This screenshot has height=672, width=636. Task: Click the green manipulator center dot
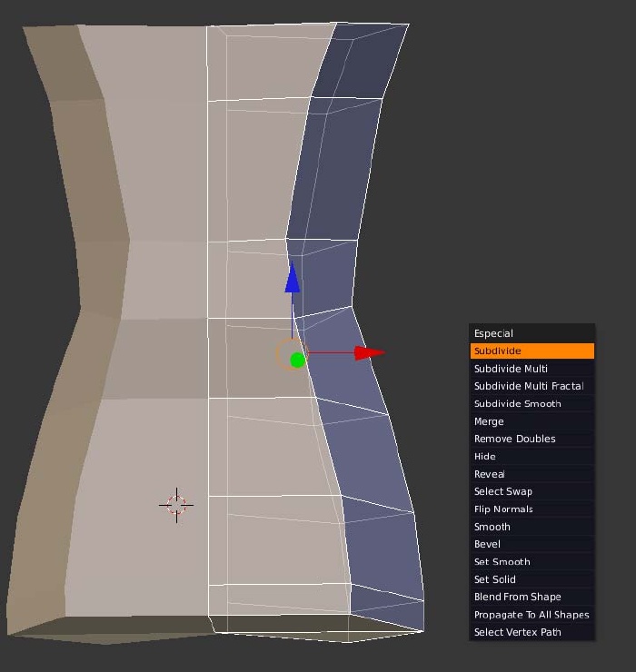tap(297, 360)
